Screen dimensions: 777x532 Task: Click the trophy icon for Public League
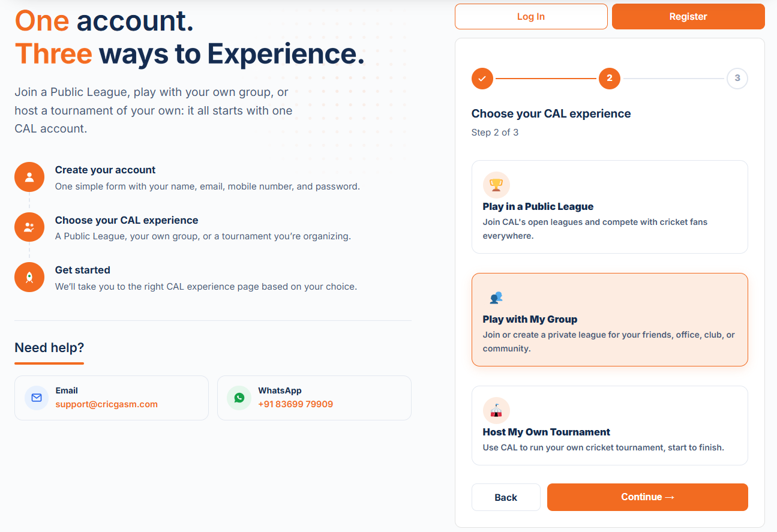[496, 185]
